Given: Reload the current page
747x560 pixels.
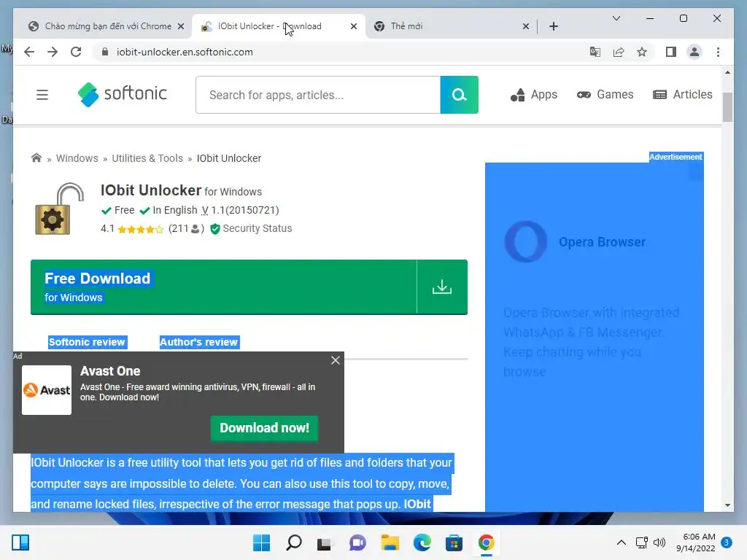Looking at the screenshot, I should coord(76,52).
